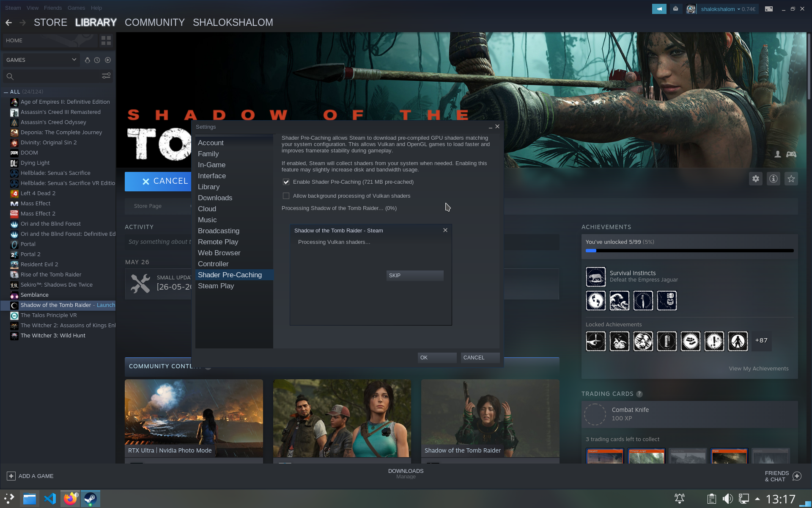
Task: Click recent activity clock icon
Action: click(x=97, y=60)
